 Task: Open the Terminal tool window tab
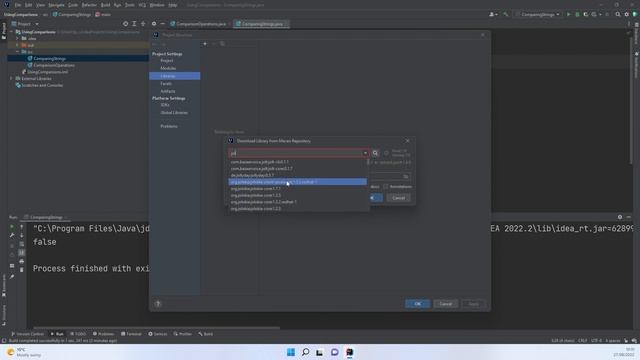tap(131, 334)
